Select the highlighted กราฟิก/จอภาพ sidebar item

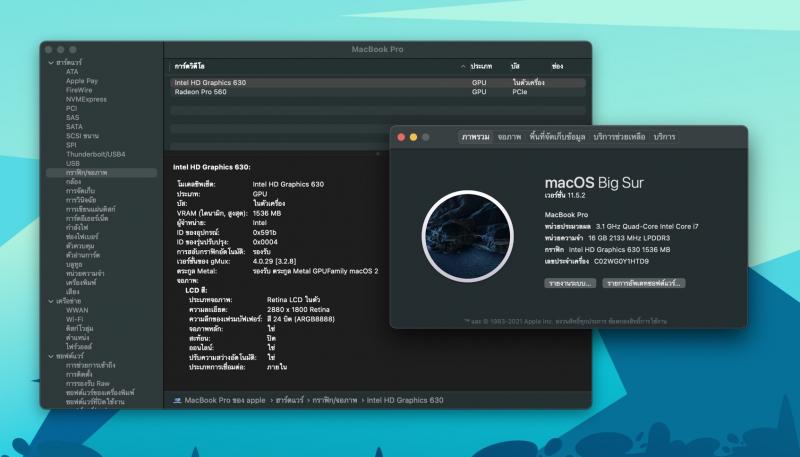[x=102, y=173]
